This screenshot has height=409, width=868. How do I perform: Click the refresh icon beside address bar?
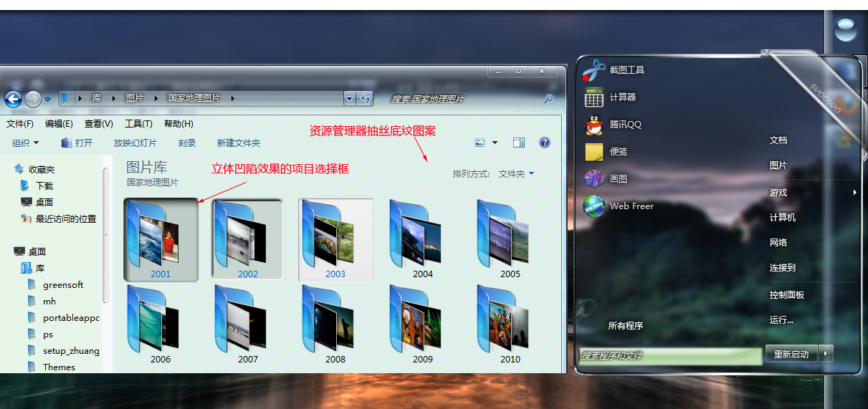pyautogui.click(x=366, y=99)
